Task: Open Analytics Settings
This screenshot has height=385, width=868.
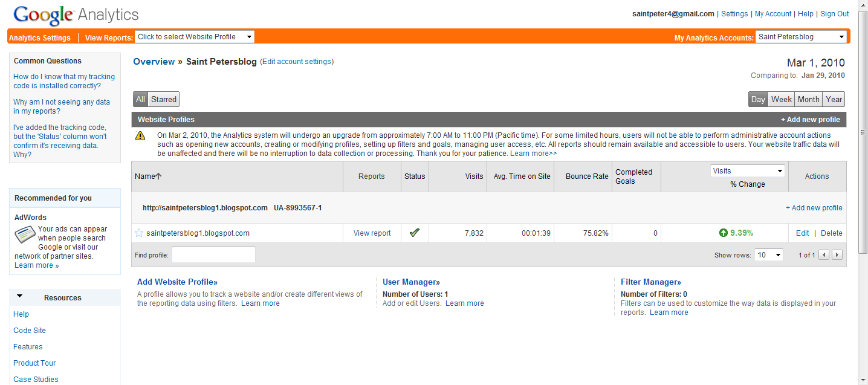Action: (x=40, y=36)
